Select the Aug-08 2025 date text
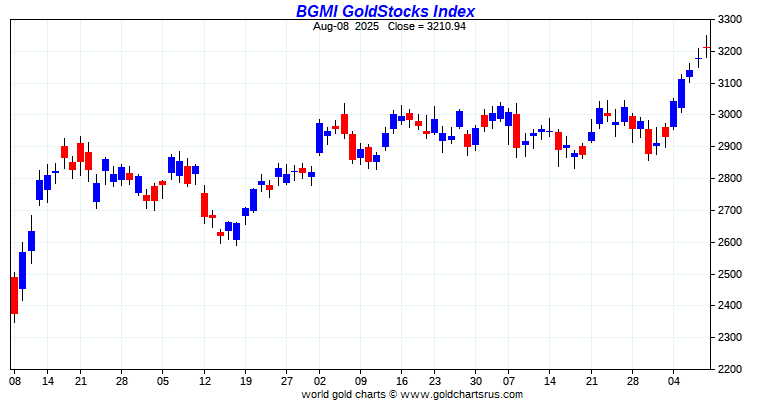The image size is (770, 400). [346, 27]
